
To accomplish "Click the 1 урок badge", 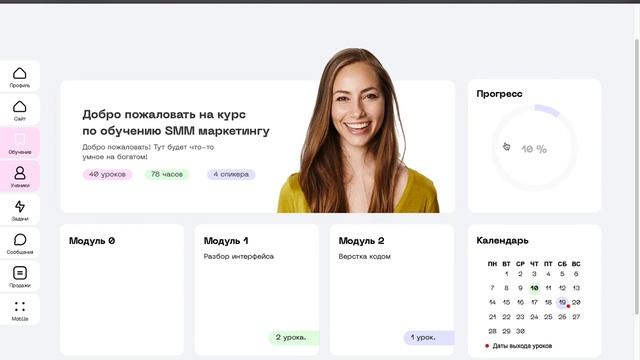I will point(429,338).
